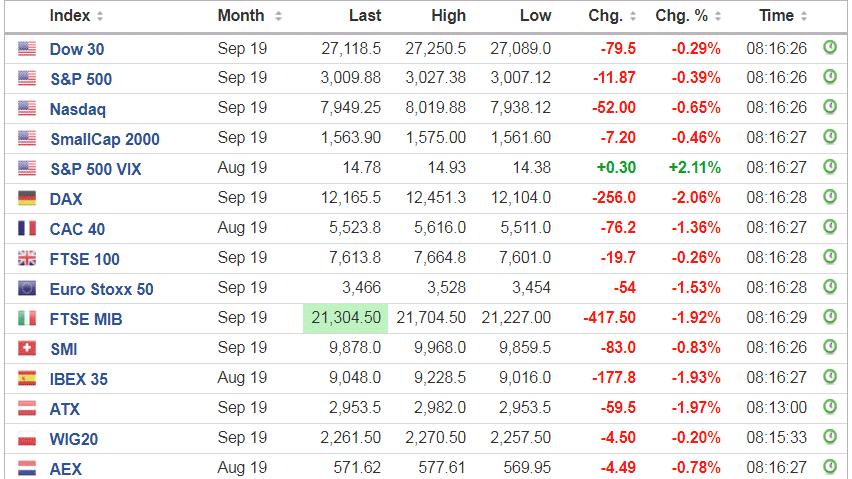
Task: Open the SmallCap 2000 index link
Action: click(x=104, y=139)
